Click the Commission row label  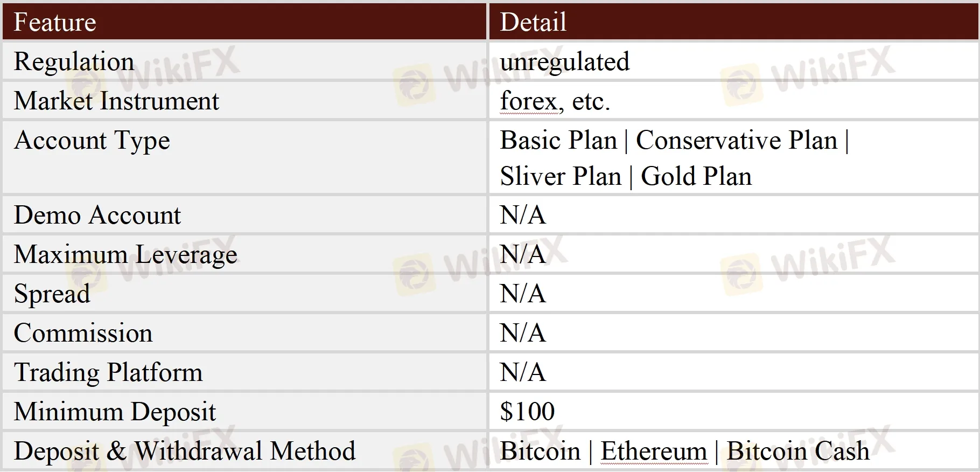tap(83, 333)
